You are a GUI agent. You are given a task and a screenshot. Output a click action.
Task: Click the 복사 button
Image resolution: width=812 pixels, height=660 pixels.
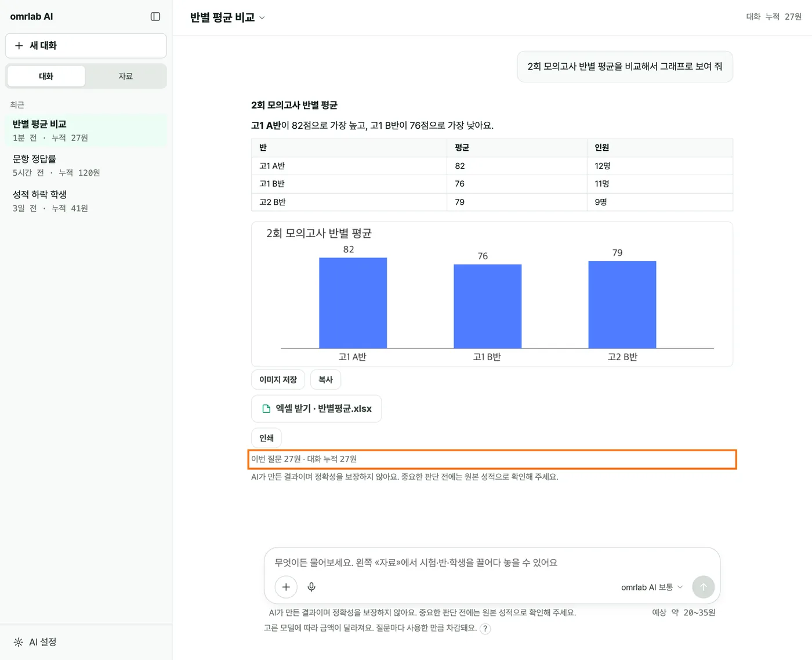[x=325, y=380]
